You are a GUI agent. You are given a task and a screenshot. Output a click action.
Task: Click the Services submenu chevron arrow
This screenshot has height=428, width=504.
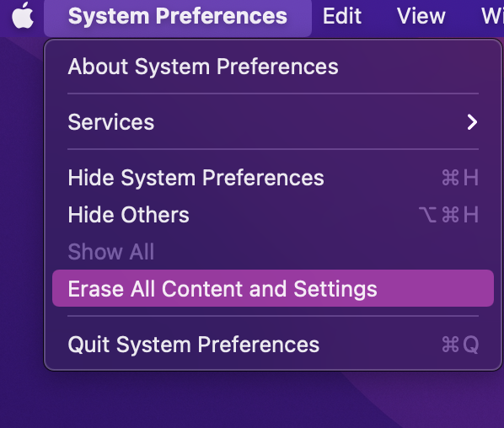click(x=472, y=122)
